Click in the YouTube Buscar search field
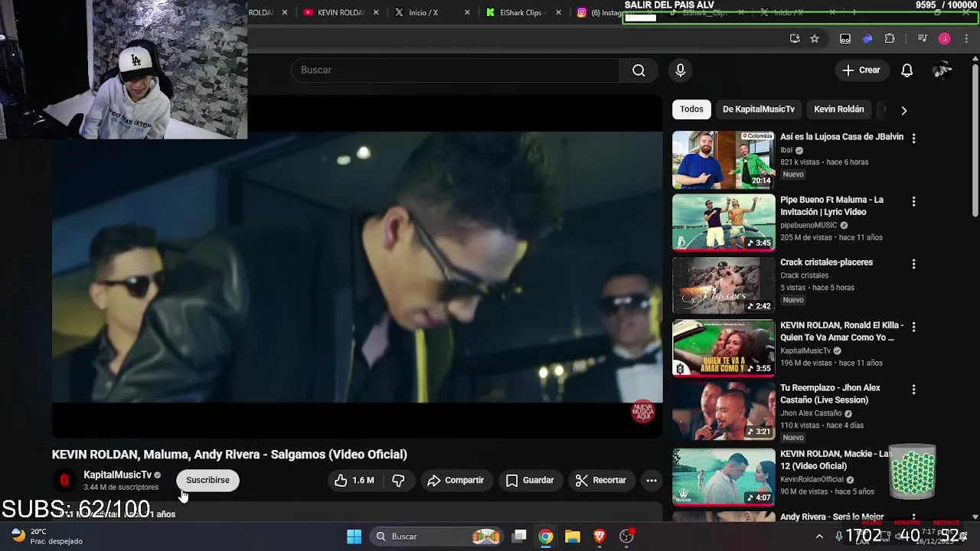The image size is (980, 551). click(456, 70)
